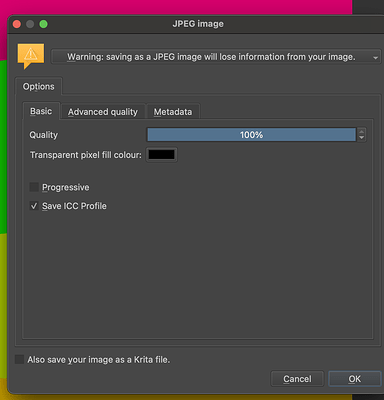Click the yellow warning icon
Screen dimensions: 384x400
(31, 55)
